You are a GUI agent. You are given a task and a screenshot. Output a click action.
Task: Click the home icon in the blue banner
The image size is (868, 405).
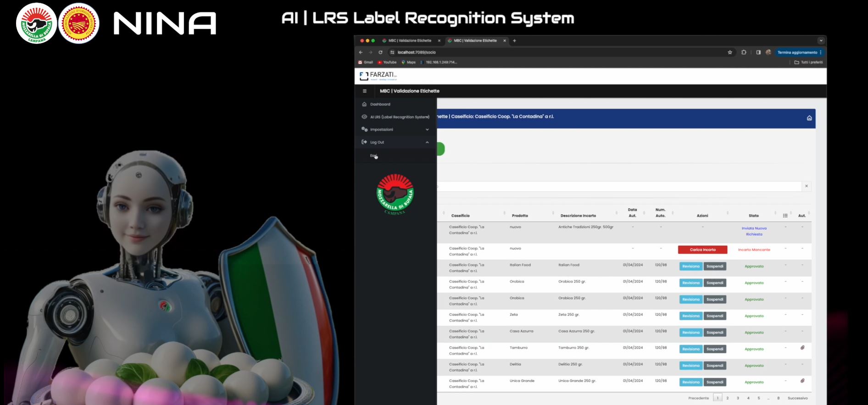(809, 118)
